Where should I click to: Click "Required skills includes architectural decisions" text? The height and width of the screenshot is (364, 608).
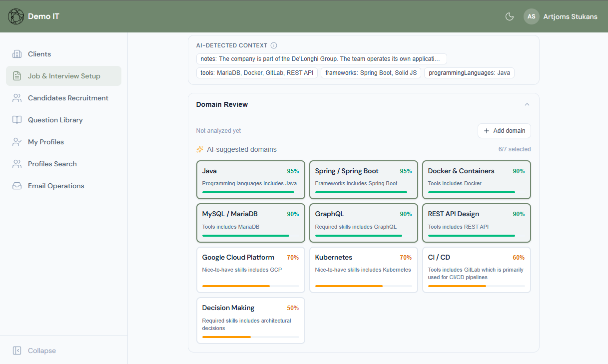click(x=247, y=325)
